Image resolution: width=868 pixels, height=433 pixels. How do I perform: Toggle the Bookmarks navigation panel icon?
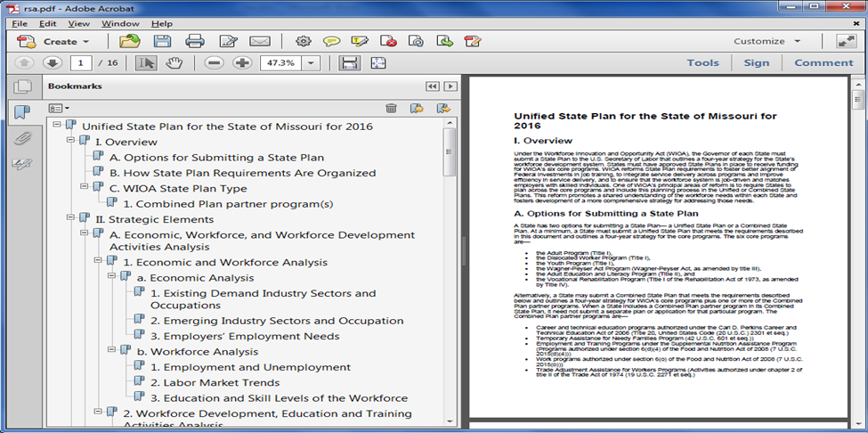click(22, 111)
